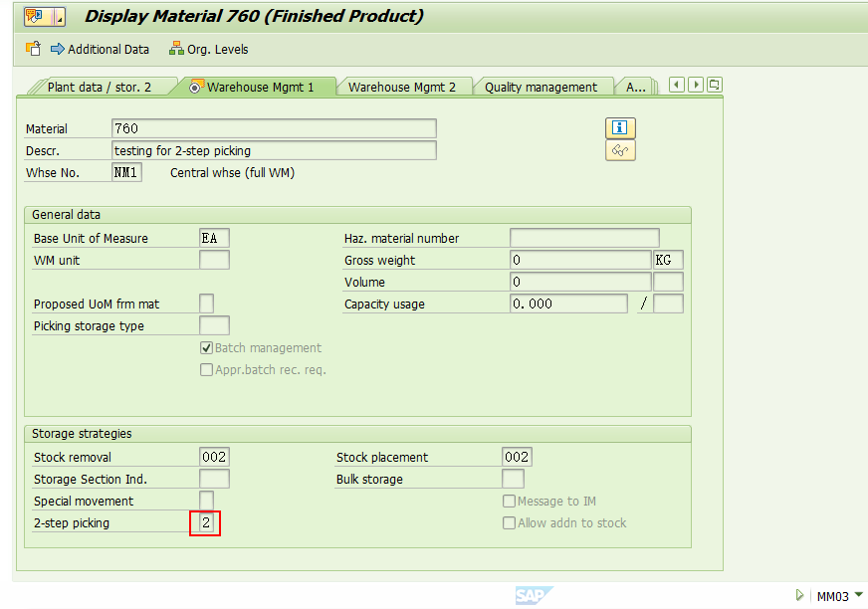
Task: Switch to the Warehouse Mgmt 2 tab
Action: point(404,87)
